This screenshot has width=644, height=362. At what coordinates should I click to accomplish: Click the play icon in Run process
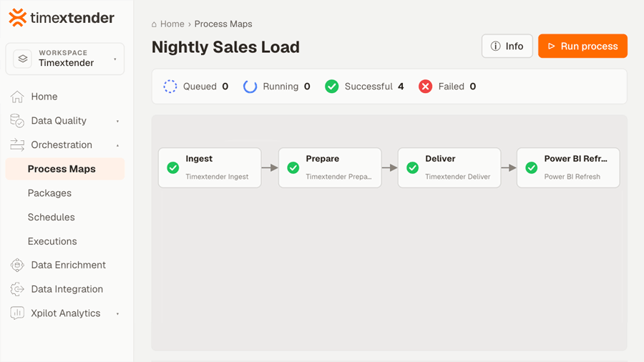tap(552, 46)
